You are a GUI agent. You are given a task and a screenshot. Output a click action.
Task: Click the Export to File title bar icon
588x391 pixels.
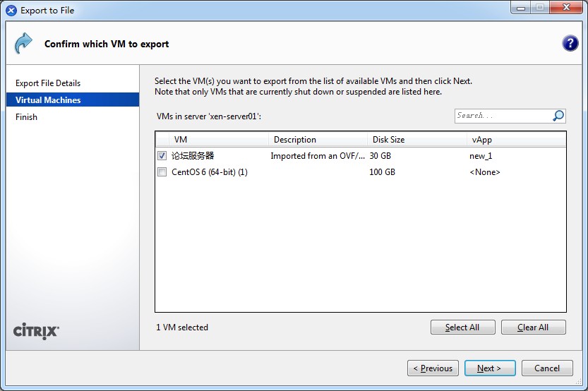tap(11, 11)
